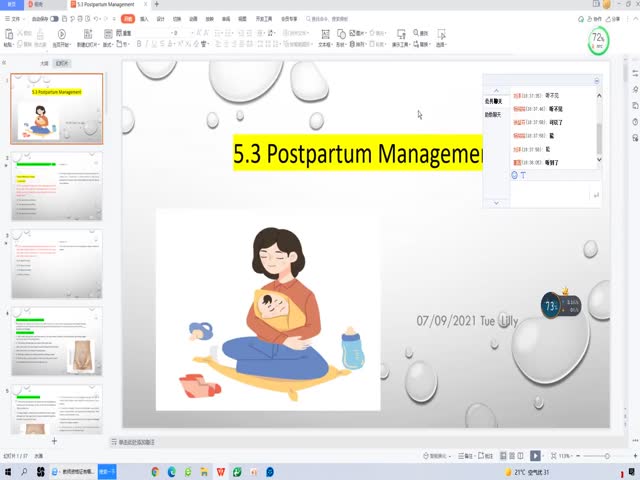Expand the Undo history arrow
Viewport: 640px width, 480px height.
[x=101, y=19]
